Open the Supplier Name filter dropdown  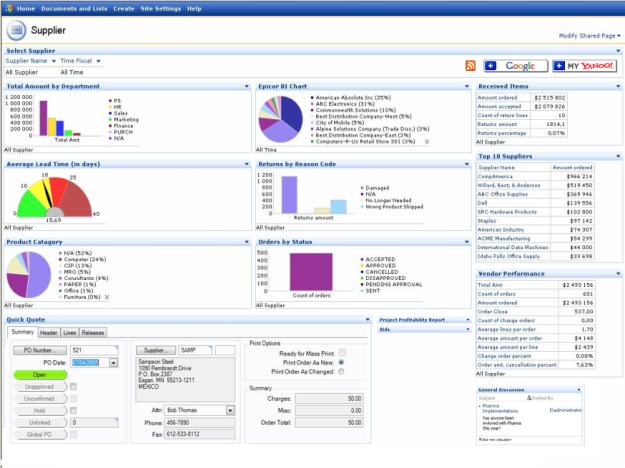(53, 61)
